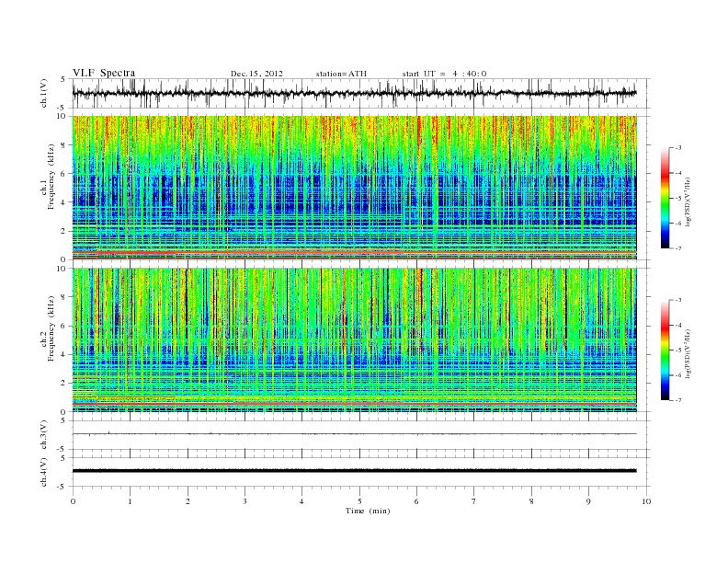Click the "-3" tick on ch.1 colorbar
Screen dimensions: 728x563
tap(677, 148)
